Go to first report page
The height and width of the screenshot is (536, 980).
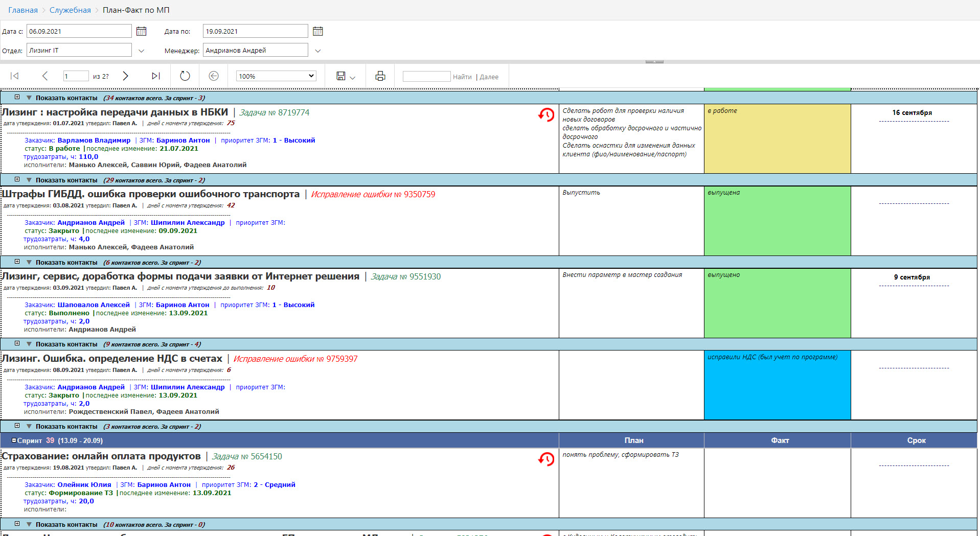click(15, 76)
